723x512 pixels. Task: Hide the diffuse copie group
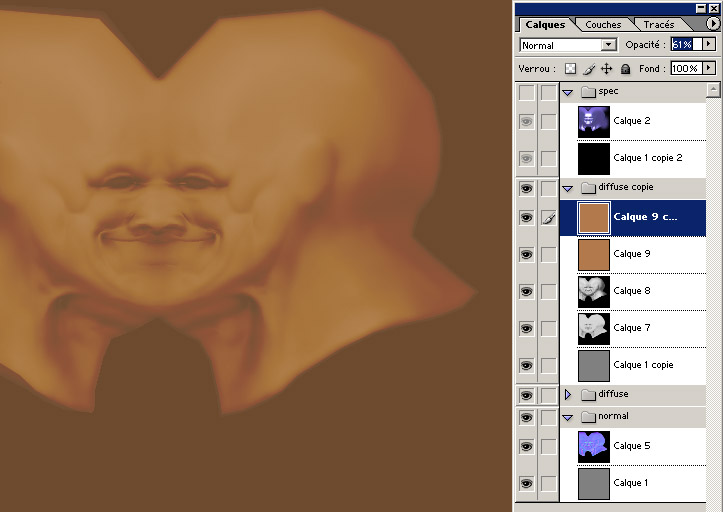coord(527,188)
